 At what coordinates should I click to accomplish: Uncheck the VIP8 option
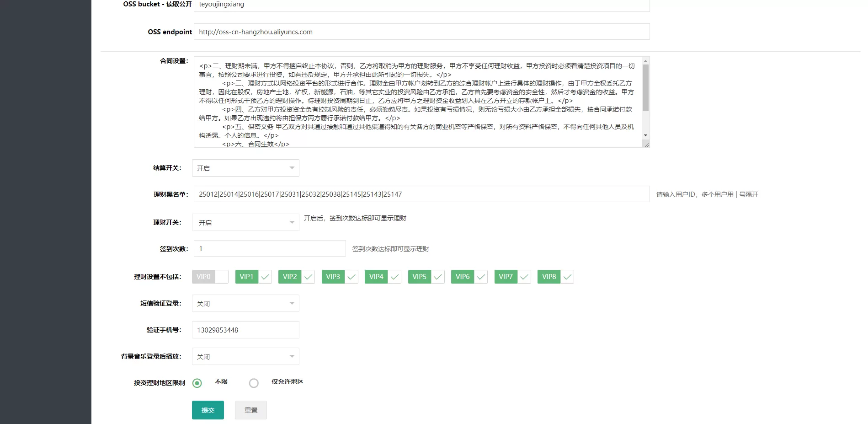567,276
